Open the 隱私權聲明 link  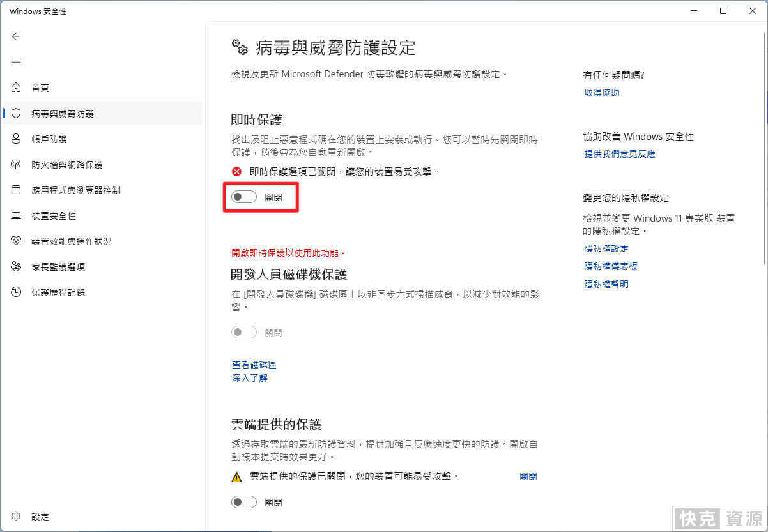point(606,284)
